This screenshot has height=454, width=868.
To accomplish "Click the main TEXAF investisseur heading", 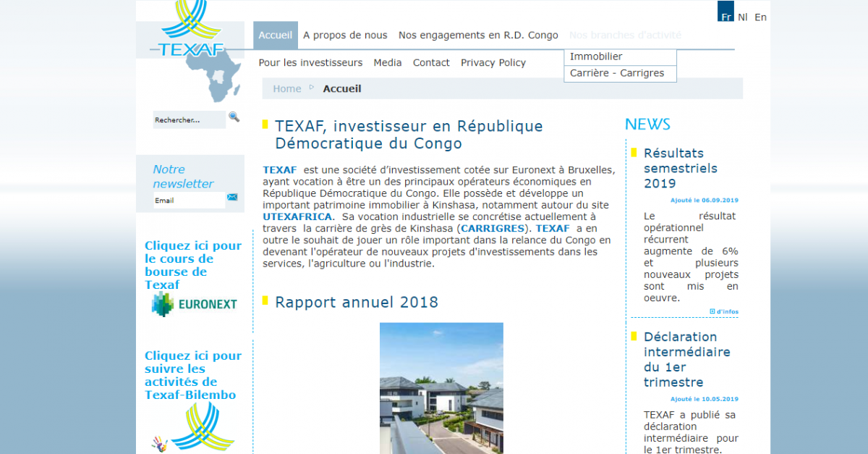I will tap(409, 135).
